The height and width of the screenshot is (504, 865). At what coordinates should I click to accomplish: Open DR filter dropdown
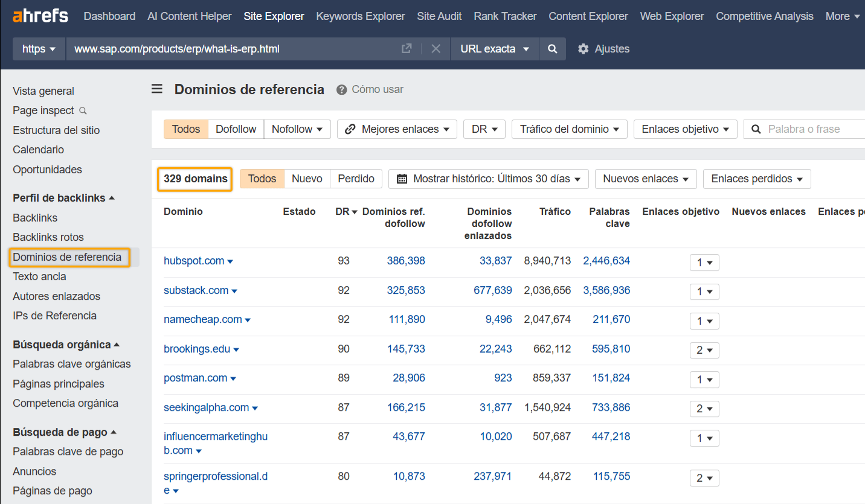[484, 129]
